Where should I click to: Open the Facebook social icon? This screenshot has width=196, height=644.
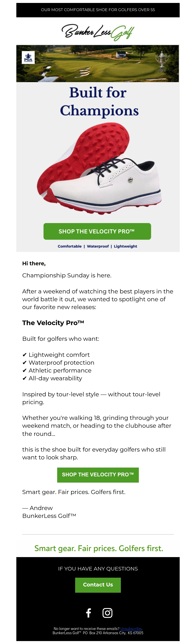(x=89, y=613)
